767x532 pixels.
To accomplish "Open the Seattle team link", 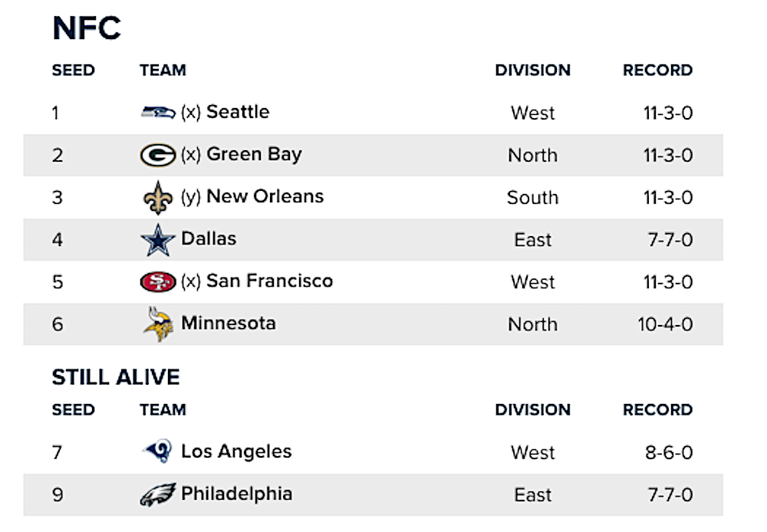I will click(x=238, y=112).
